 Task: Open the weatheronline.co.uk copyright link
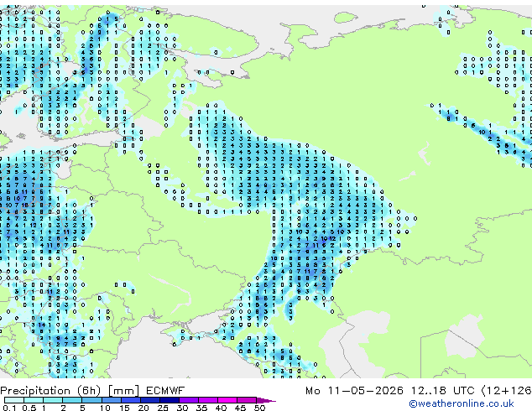(x=462, y=403)
